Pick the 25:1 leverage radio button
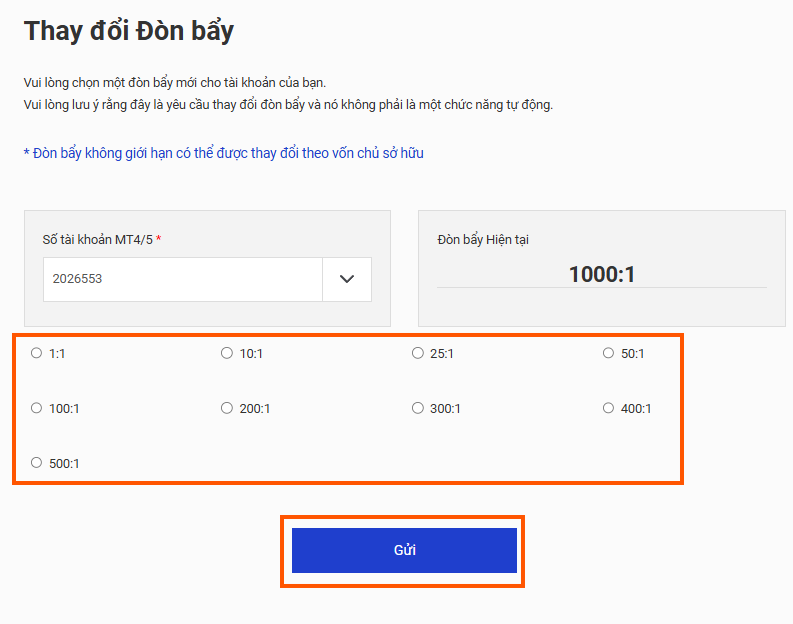793x624 pixels. pyautogui.click(x=418, y=353)
